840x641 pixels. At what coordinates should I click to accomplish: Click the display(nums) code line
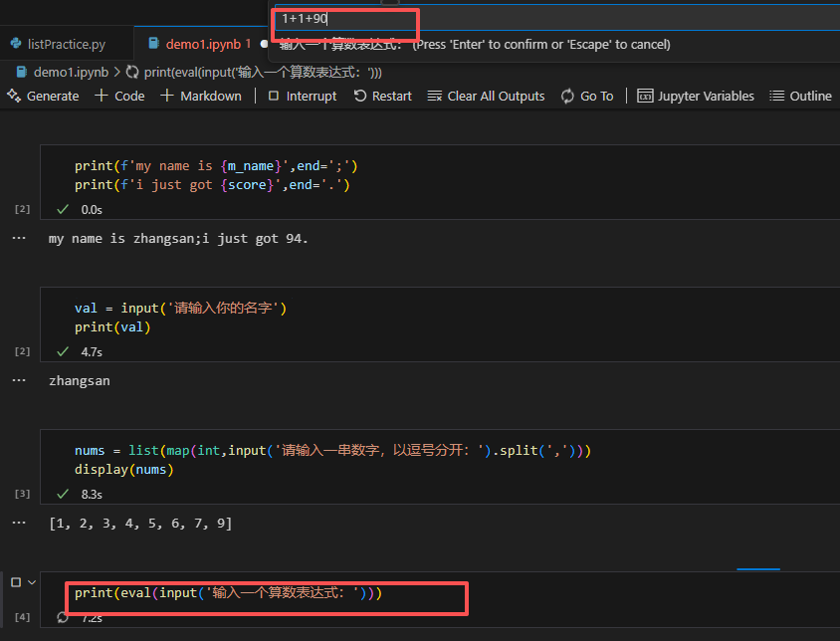point(124,470)
